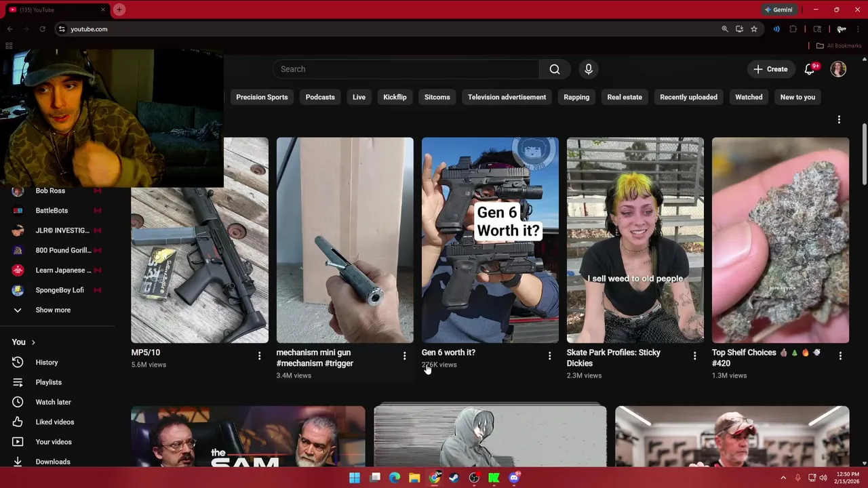Filter by Kickflip chip
The height and width of the screenshot is (488, 868).
[395, 97]
